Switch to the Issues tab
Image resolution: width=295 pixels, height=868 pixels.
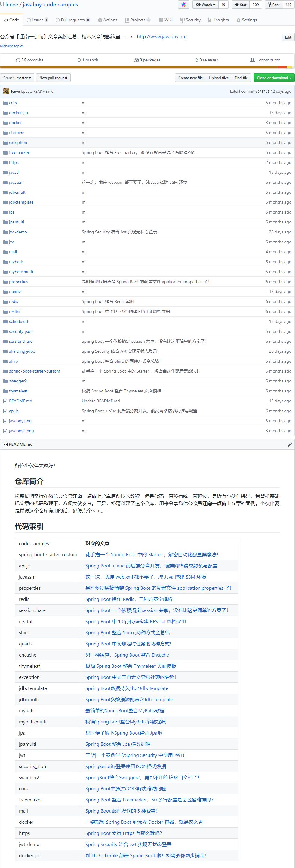37,20
